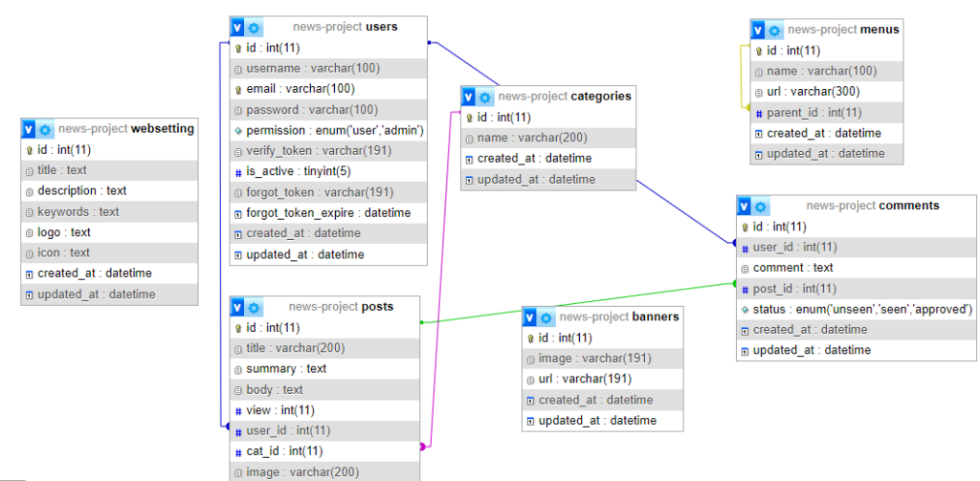Click the hash icon beside posts cat_id
Image resolution: width=980 pixels, height=481 pixels.
coord(238,452)
